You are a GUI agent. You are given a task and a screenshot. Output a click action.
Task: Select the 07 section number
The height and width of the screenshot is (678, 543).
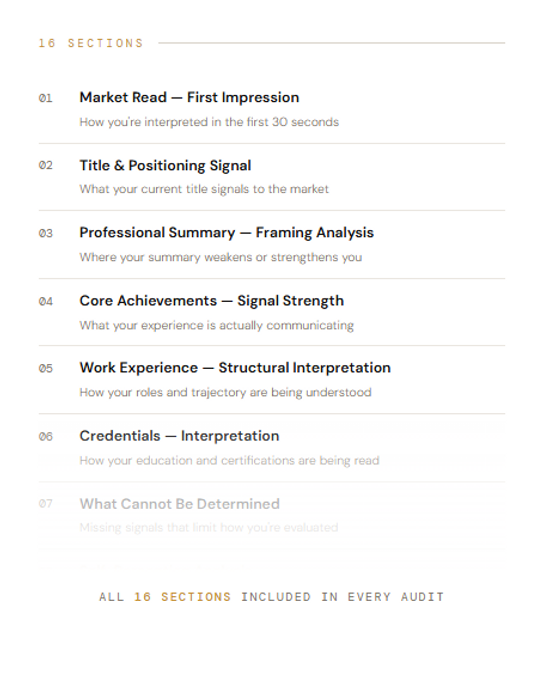[45, 504]
